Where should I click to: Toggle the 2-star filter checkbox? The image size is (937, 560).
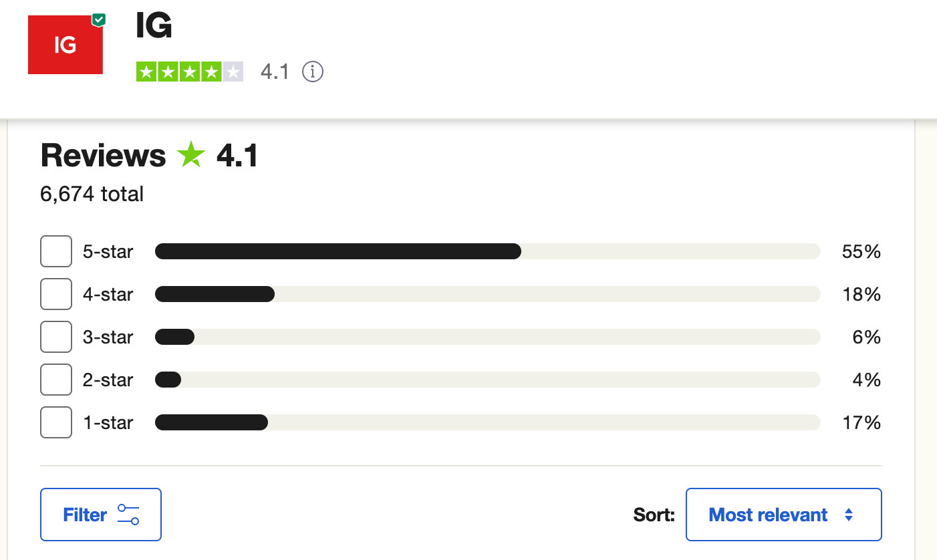click(x=56, y=380)
